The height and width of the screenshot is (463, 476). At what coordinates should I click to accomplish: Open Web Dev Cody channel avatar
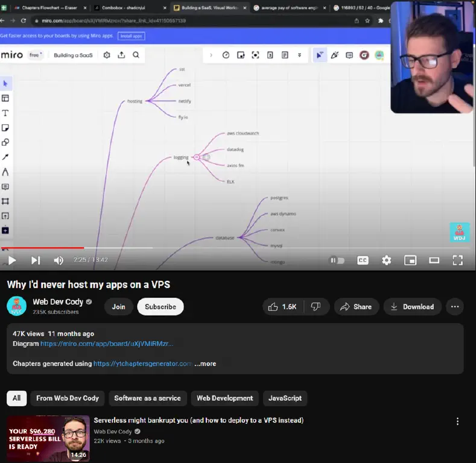coord(17,306)
